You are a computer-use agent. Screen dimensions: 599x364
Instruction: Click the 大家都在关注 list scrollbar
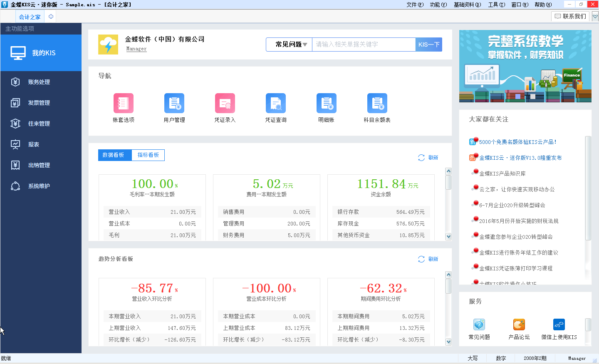[x=588, y=188]
